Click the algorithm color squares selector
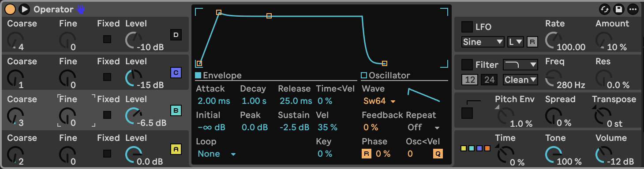The width and height of the screenshot is (644, 169). tap(475, 148)
